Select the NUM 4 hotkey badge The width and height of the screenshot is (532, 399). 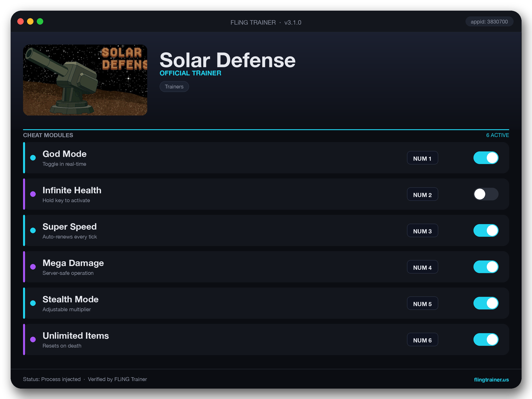click(x=422, y=267)
